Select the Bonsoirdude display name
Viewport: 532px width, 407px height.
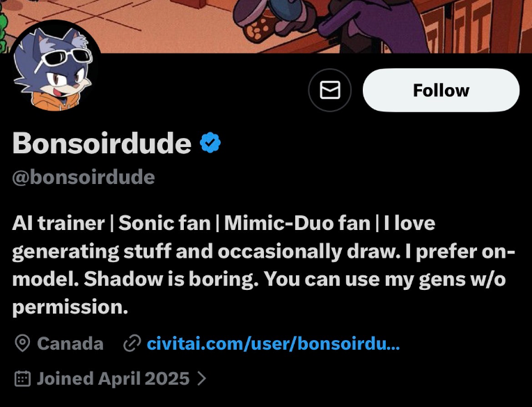[x=102, y=144]
